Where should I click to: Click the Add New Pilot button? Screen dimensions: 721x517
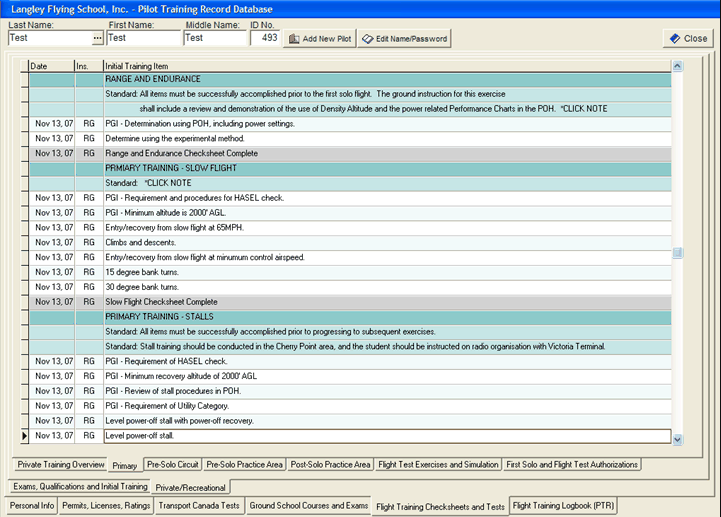click(x=319, y=38)
